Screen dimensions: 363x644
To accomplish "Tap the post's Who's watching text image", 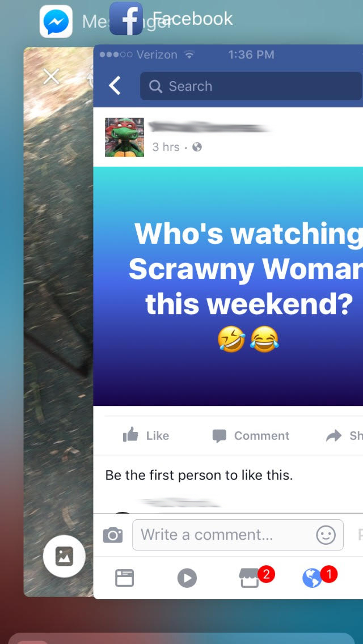I will 228,286.
